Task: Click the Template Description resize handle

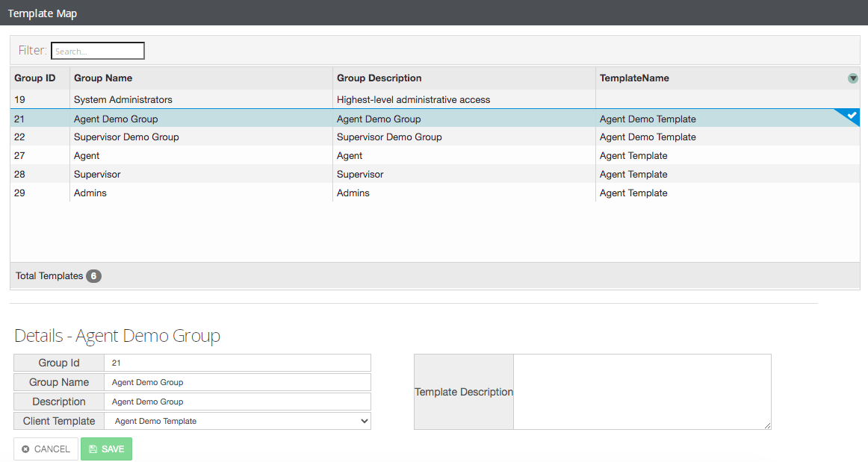Action: click(x=767, y=425)
